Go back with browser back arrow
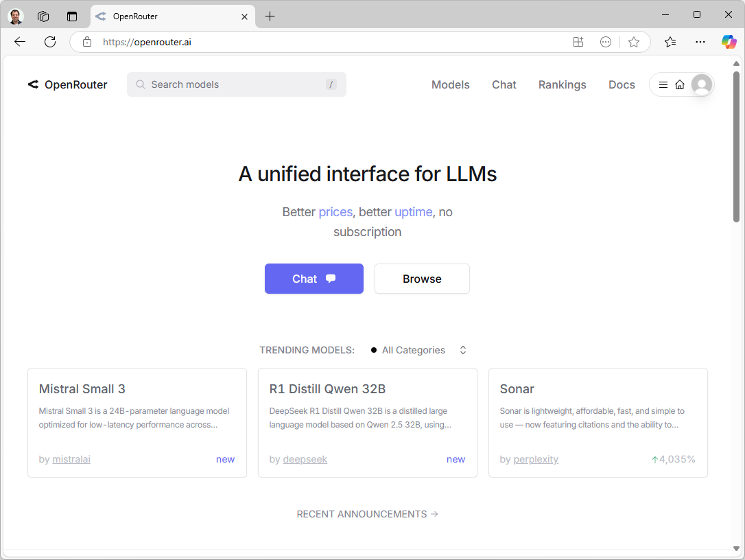 pyautogui.click(x=20, y=42)
